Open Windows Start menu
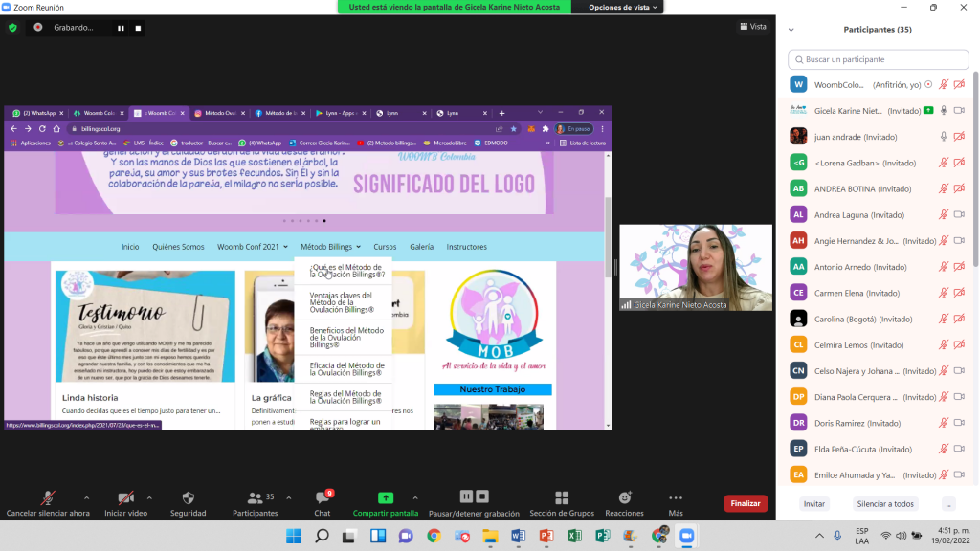The image size is (980, 551). pyautogui.click(x=294, y=536)
